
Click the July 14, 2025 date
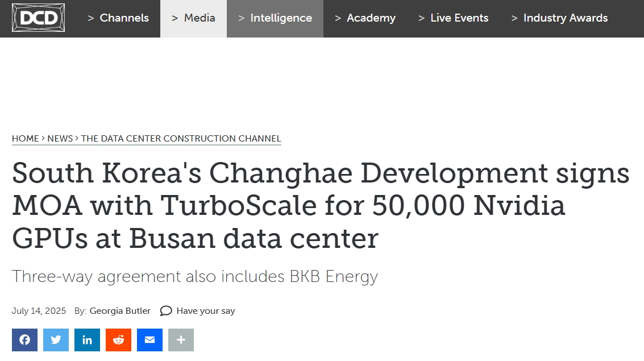click(x=39, y=311)
